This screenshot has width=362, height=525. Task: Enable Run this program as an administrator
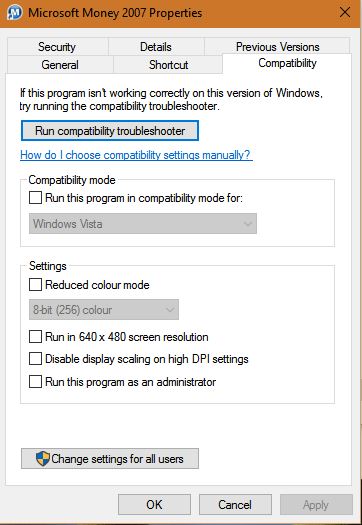(35, 382)
